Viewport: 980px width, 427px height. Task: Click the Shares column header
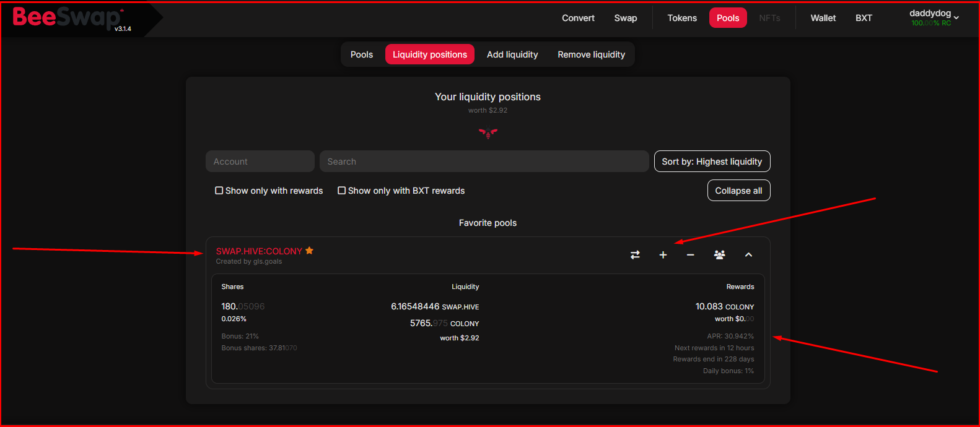point(232,287)
